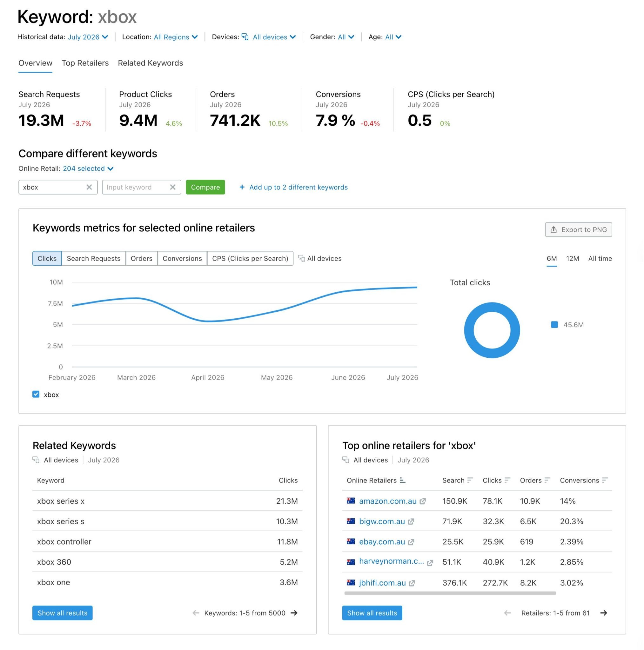The height and width of the screenshot is (650, 644).
Task: Click the retailers table horizontal scrollbar
Action: pos(450,593)
